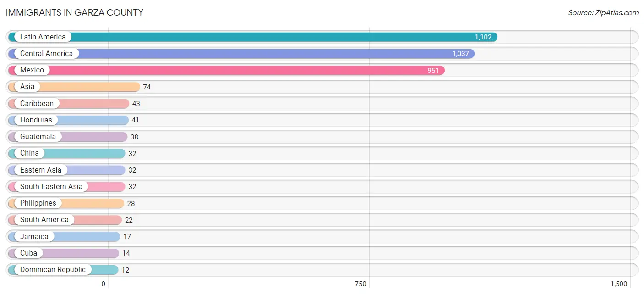Screen dimensions: 644x295
Task: Click the Guatemala label
Action: click(38, 136)
